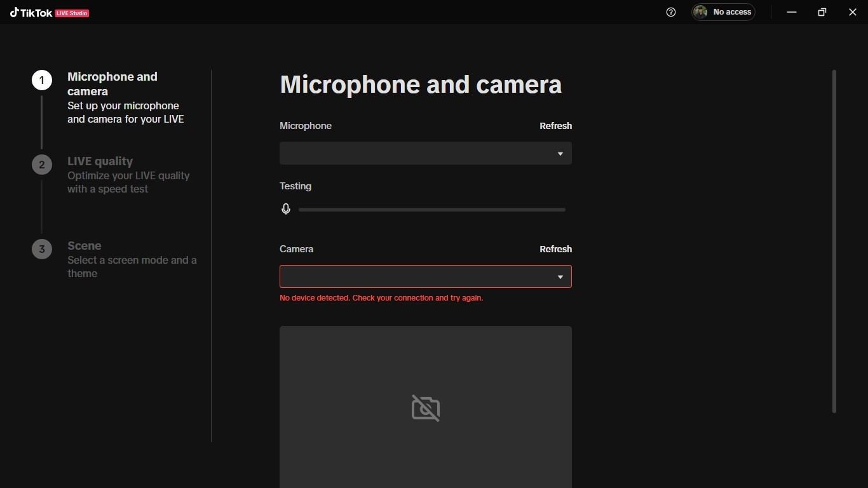
Task: Expand the Camera device dropdown
Action: pos(426,276)
